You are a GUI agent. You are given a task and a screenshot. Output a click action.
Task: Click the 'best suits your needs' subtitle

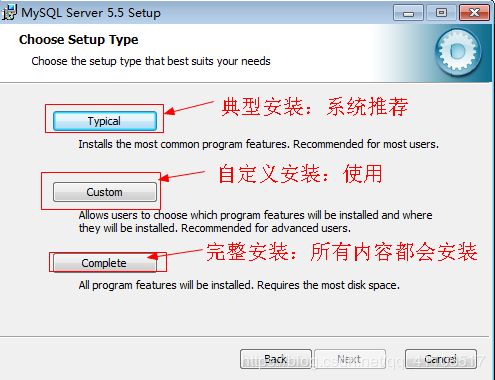(x=151, y=61)
